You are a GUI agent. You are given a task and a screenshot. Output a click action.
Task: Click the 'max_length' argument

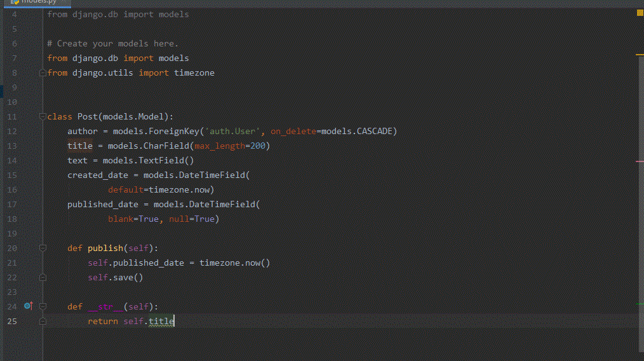220,146
